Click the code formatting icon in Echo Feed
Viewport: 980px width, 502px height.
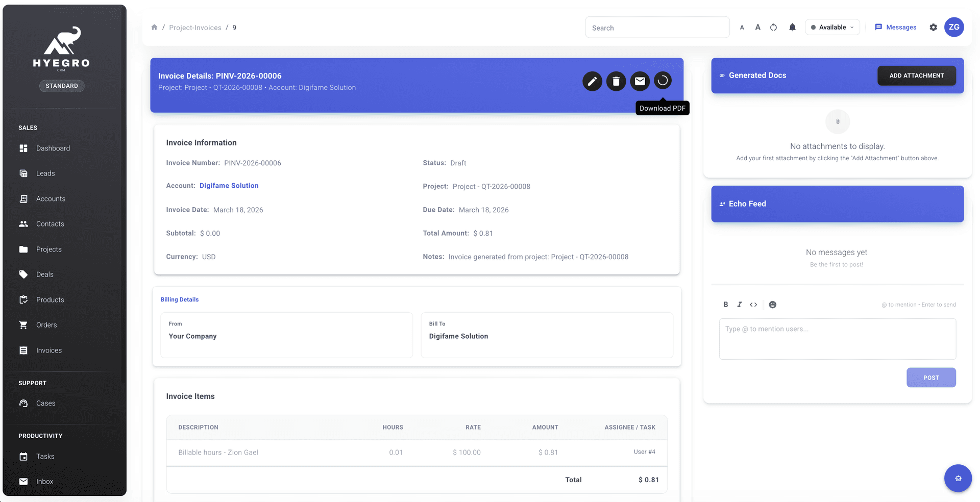[753, 305]
